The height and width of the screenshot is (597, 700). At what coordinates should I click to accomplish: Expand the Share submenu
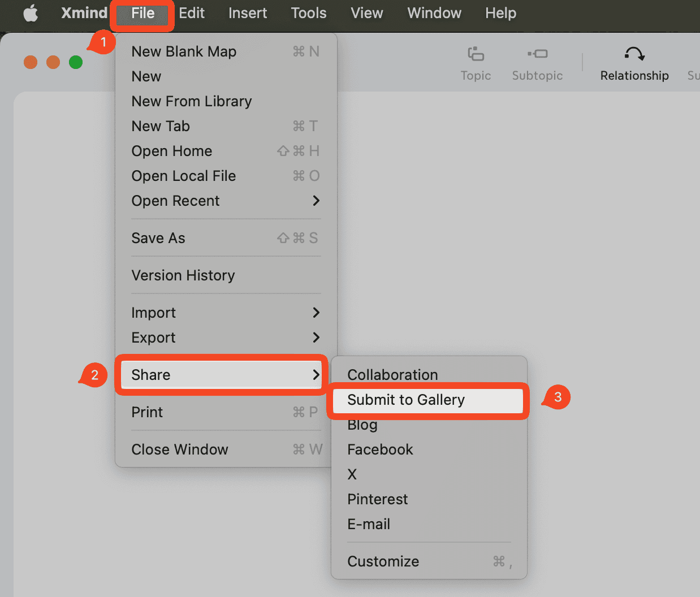[x=222, y=375]
